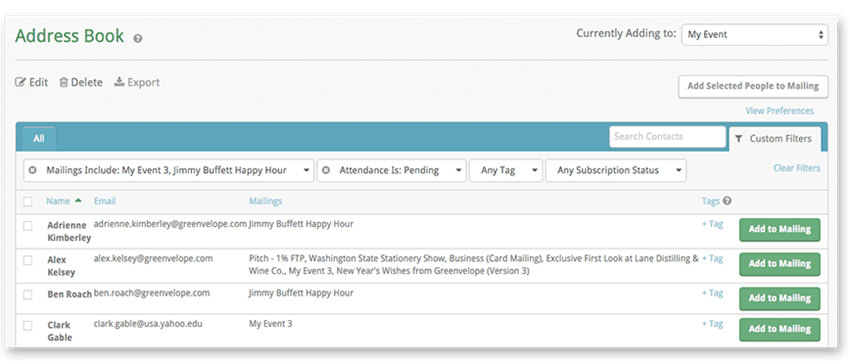Click the name Adrienne Kimberley
850x364 pixels.
coord(69,231)
